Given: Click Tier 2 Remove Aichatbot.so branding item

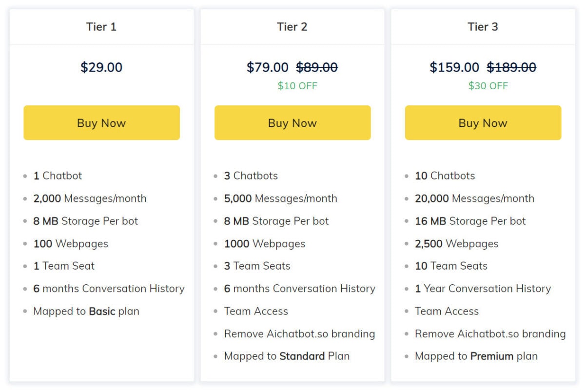Looking at the screenshot, I should click(x=299, y=334).
